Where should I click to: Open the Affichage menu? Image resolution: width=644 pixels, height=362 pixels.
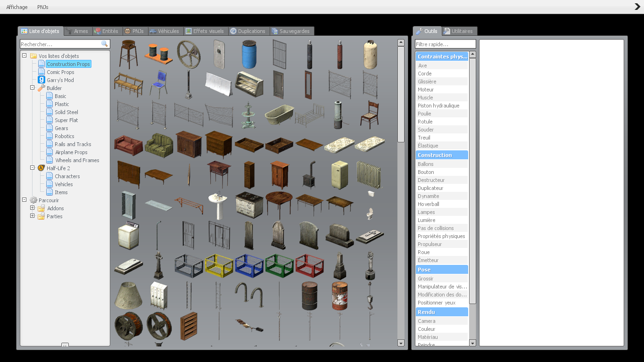17,7
